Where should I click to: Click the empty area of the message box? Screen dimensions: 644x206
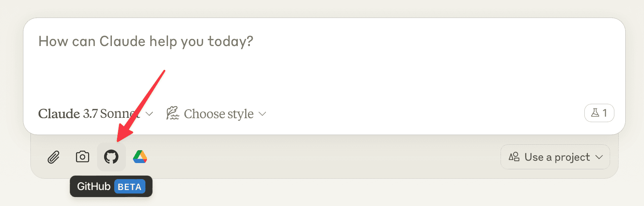click(351, 70)
